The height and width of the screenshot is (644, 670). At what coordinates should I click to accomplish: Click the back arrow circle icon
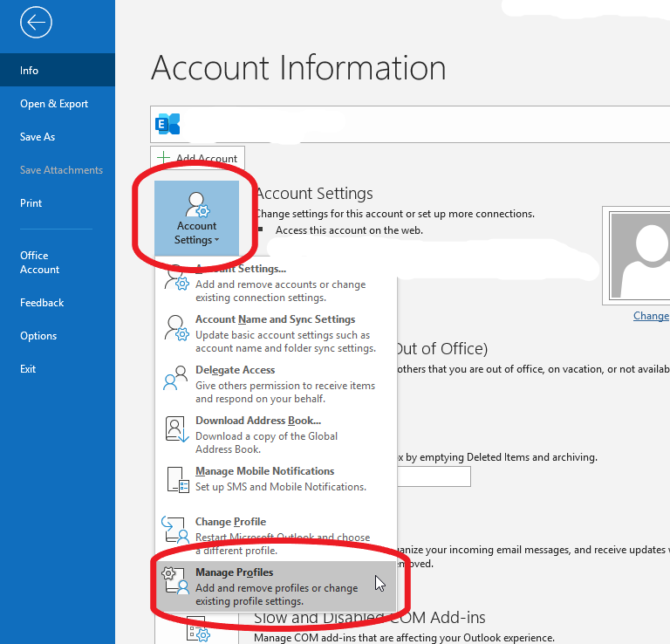[36, 24]
